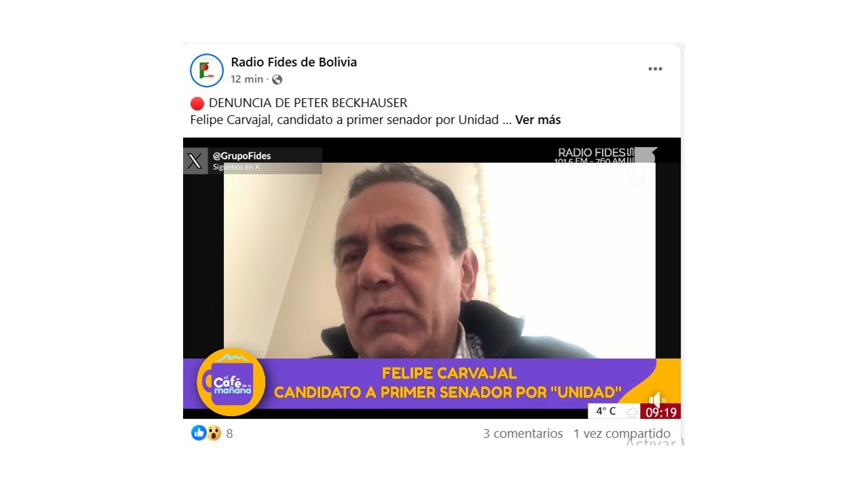
Task: Open the reaction count of 8
Action: [229, 434]
